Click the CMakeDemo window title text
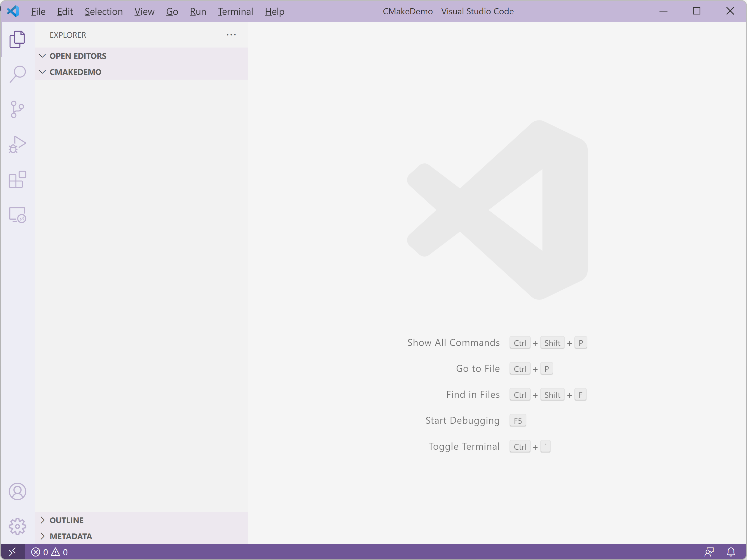The width and height of the screenshot is (747, 560). point(448,11)
